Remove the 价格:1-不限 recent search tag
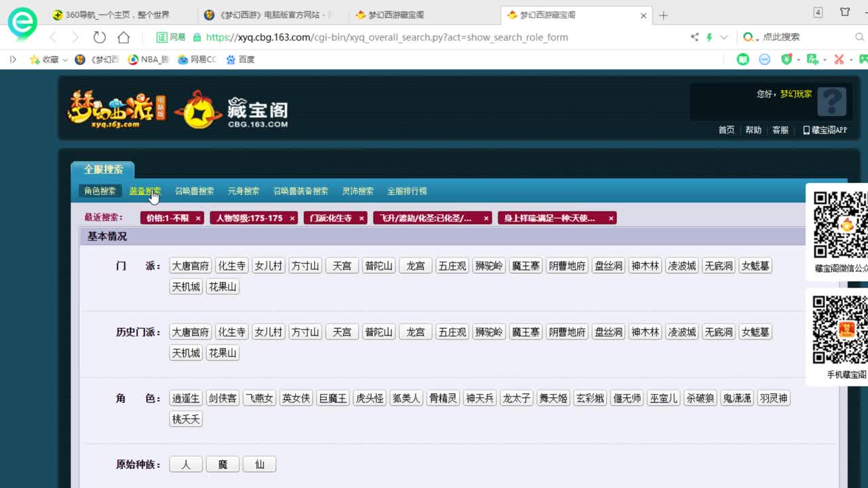Screen dimensions: 868x488 (198, 218)
